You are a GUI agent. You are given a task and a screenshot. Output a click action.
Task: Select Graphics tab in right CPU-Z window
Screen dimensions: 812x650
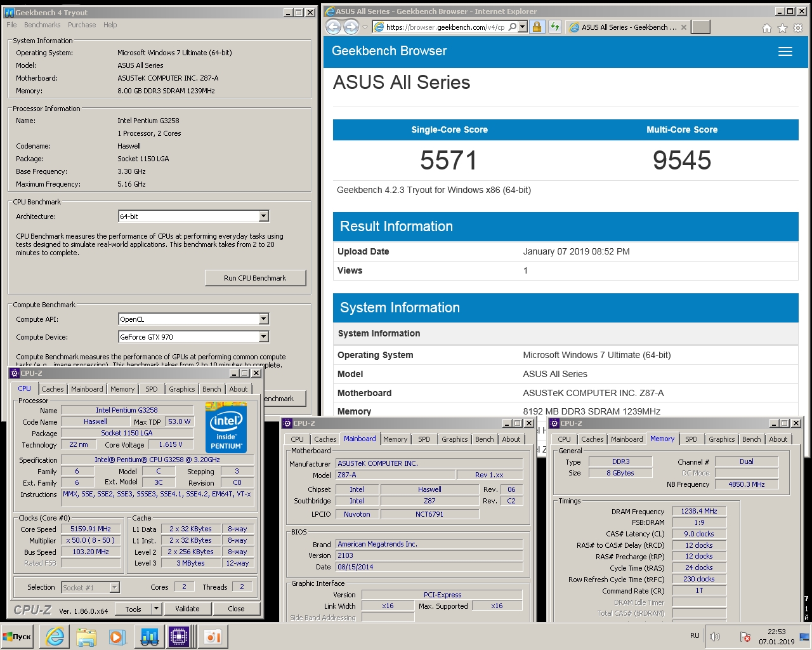(722, 439)
